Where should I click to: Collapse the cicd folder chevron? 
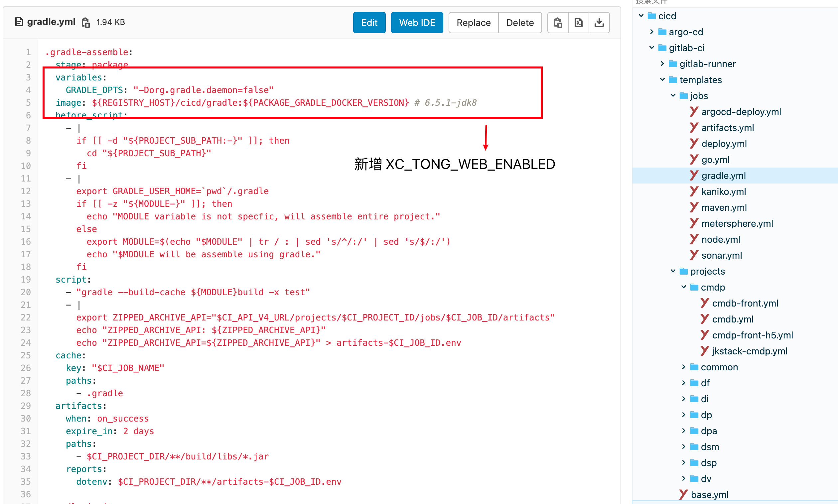click(x=641, y=16)
